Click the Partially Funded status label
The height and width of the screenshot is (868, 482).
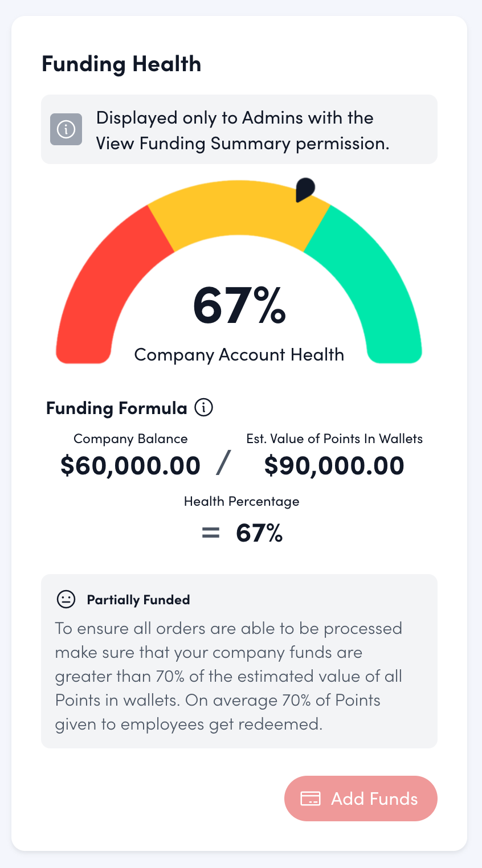pos(138,600)
